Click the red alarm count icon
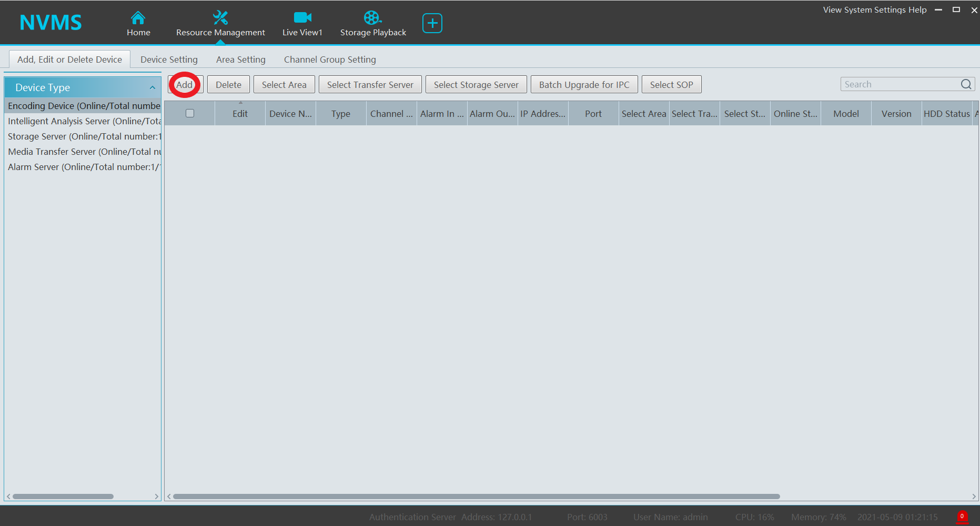This screenshot has height=526, width=980. [962, 517]
